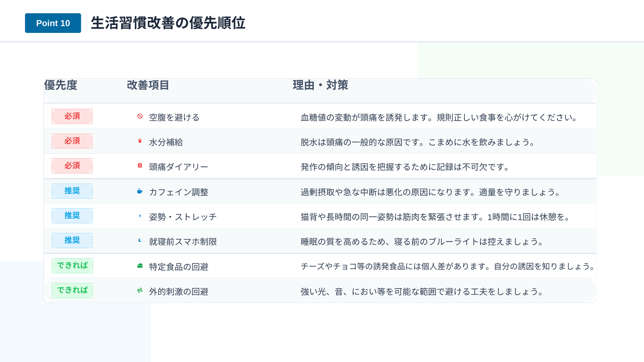The height and width of the screenshot is (362, 644).
Task: Select the text 姿勢・ストレッチ
Action: [x=183, y=217]
